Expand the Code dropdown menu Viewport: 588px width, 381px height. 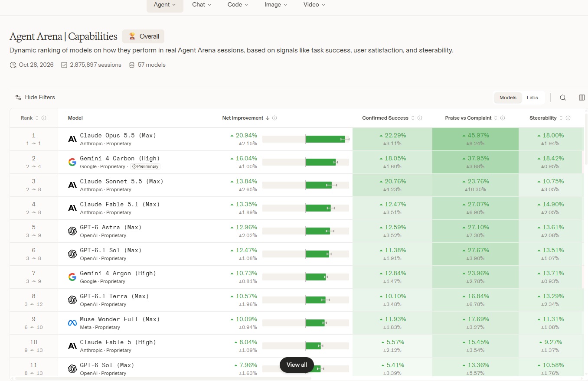238,5
